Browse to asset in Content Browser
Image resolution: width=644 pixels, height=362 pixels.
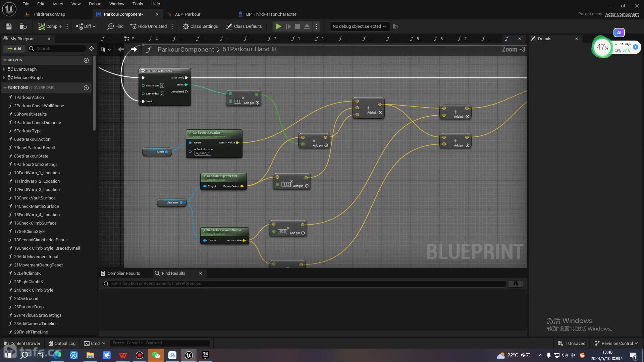pos(23,26)
